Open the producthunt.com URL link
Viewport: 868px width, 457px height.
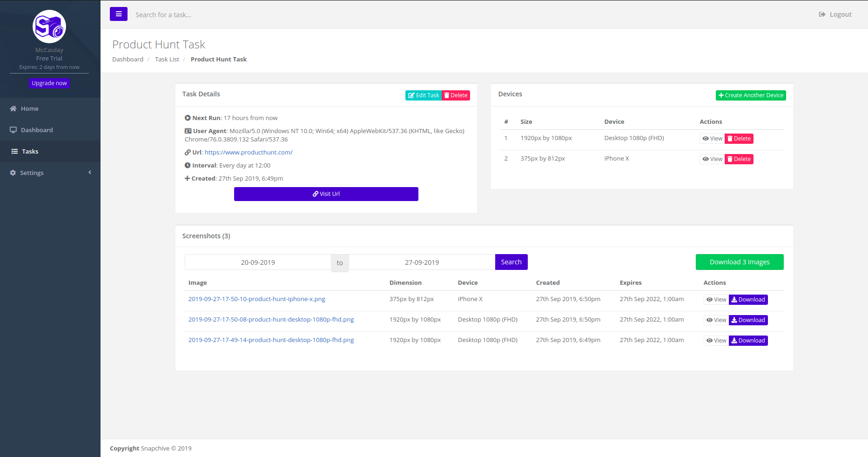tap(249, 152)
